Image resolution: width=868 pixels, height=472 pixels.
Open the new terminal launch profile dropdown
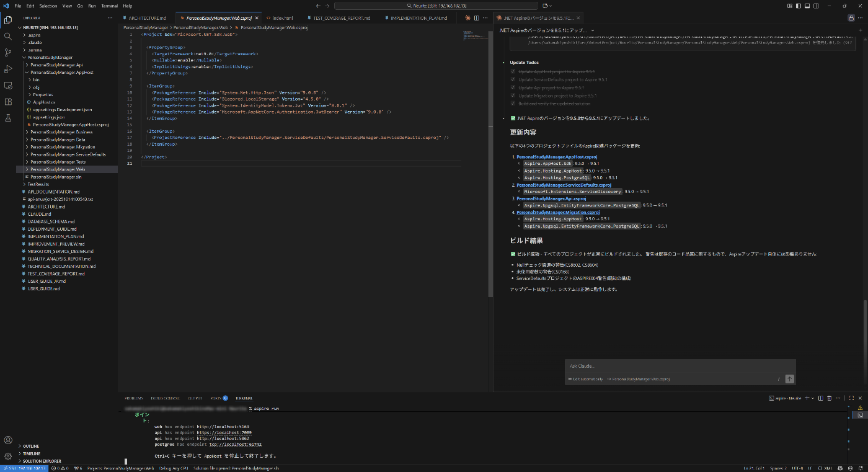coord(813,398)
